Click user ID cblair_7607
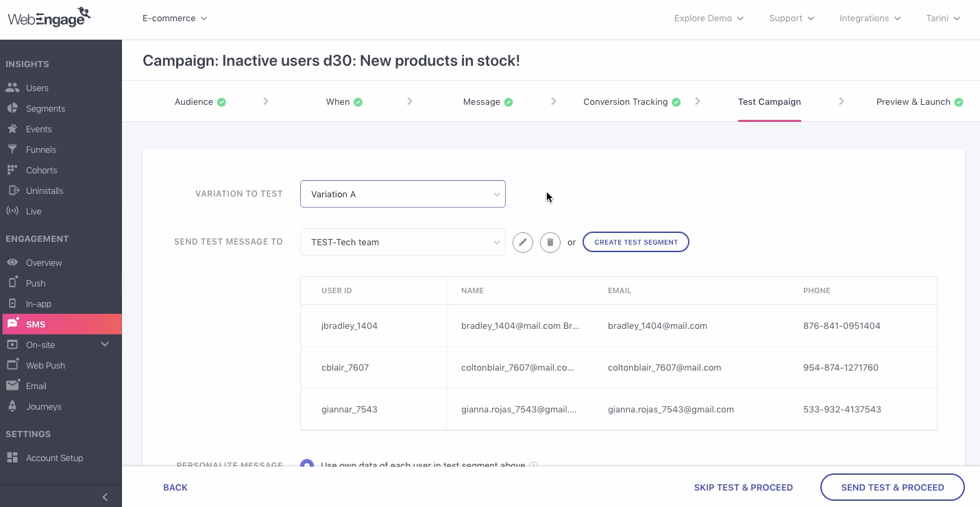This screenshot has height=507, width=980. 345,367
